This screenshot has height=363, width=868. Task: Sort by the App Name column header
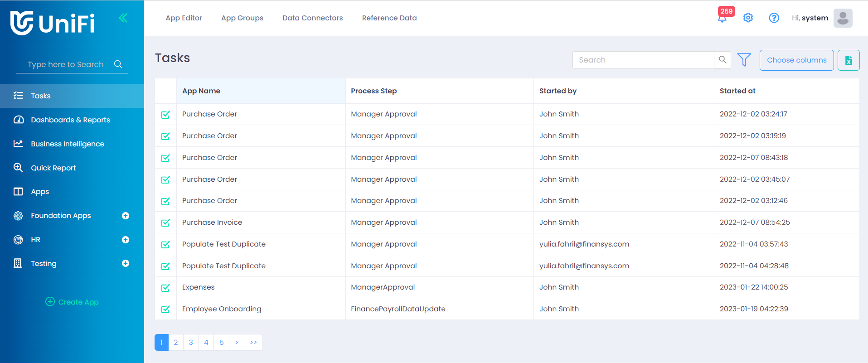point(261,91)
